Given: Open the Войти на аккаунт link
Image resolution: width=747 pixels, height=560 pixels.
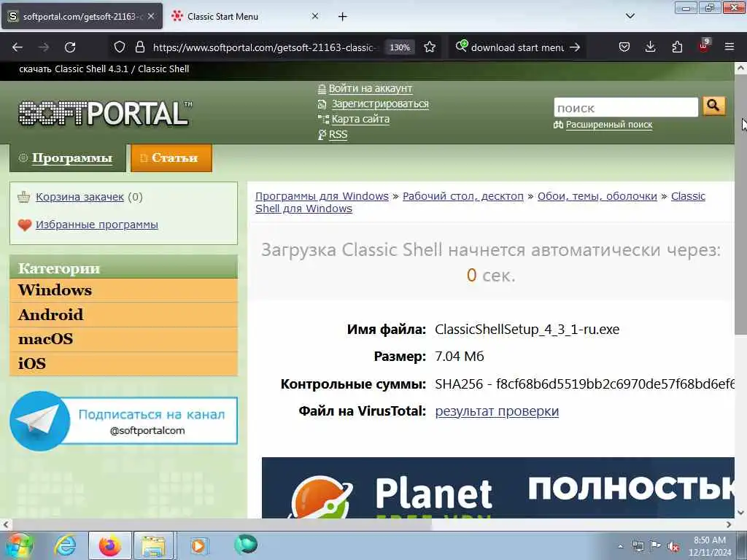Looking at the screenshot, I should coord(370,88).
